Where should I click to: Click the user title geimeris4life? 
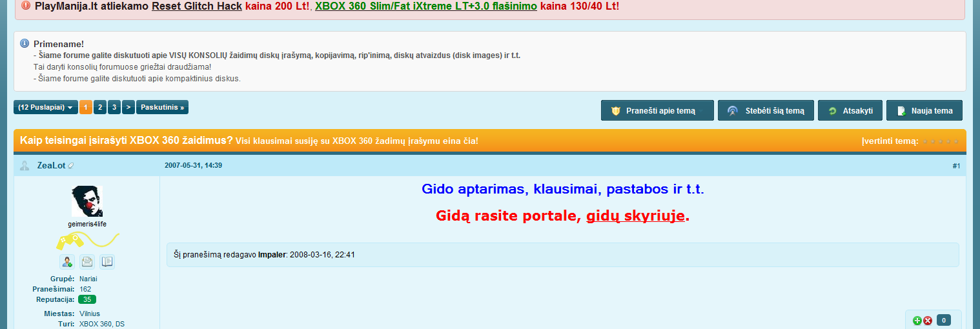[x=87, y=224]
